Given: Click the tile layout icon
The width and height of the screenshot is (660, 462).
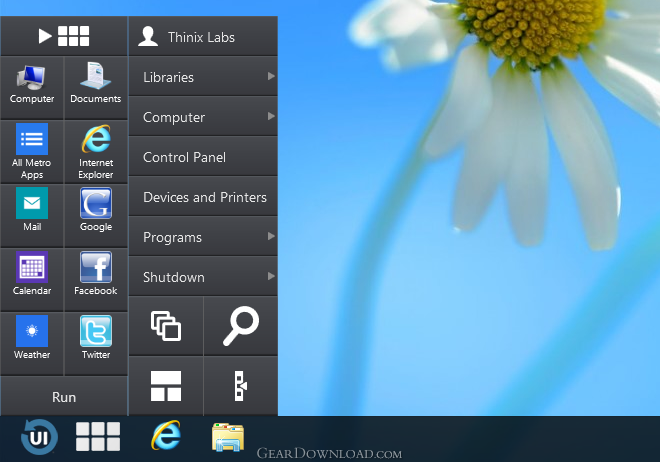Looking at the screenshot, I should 166,386.
